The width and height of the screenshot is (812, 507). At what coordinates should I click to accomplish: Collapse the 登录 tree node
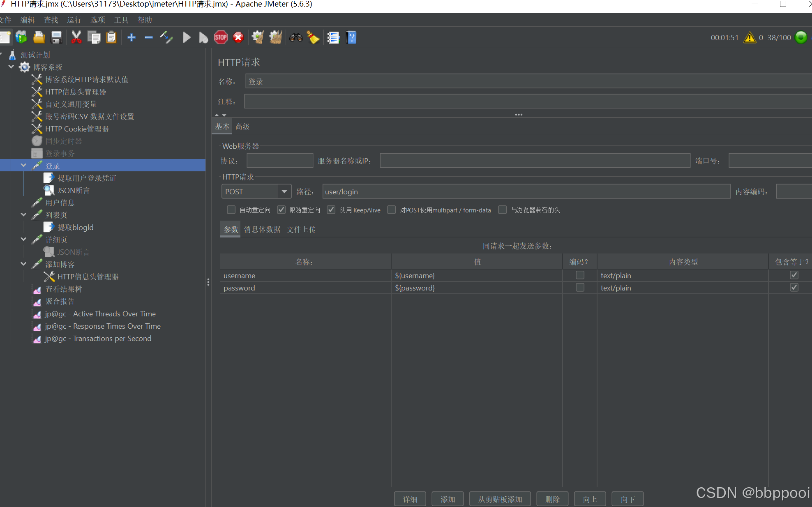[x=23, y=166]
